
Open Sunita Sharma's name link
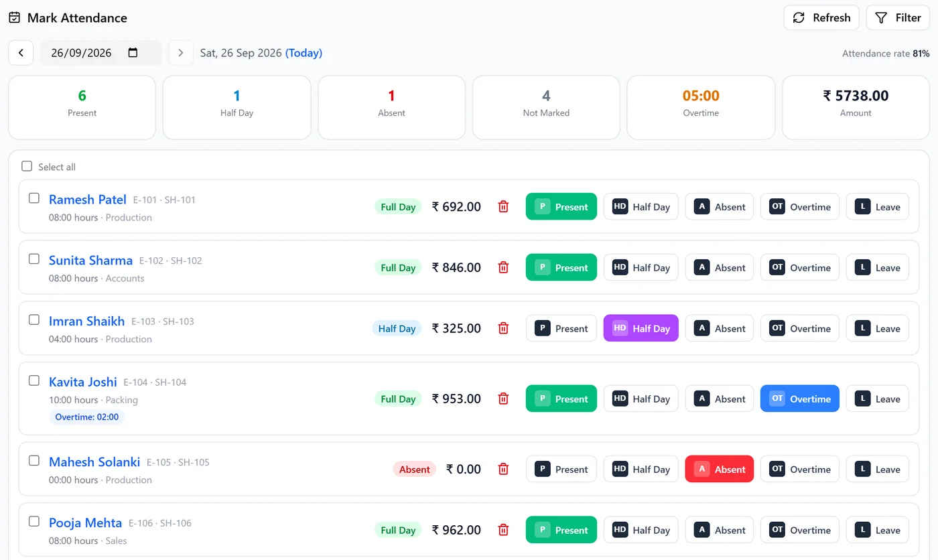(91, 261)
